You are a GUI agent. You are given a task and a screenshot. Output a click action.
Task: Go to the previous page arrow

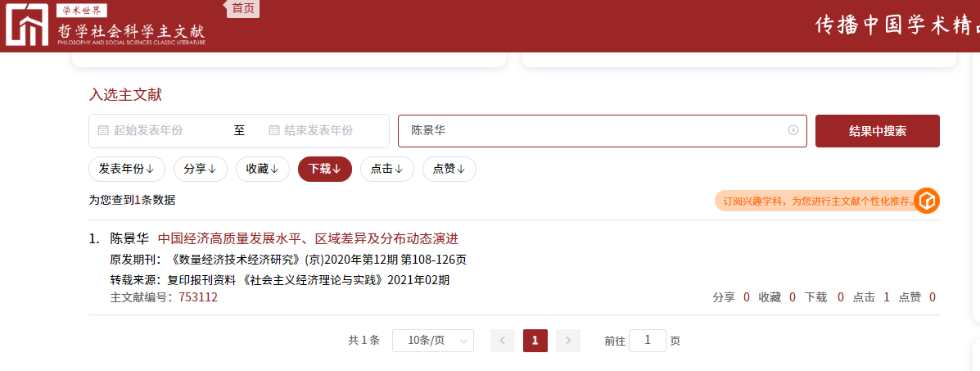coord(503,341)
